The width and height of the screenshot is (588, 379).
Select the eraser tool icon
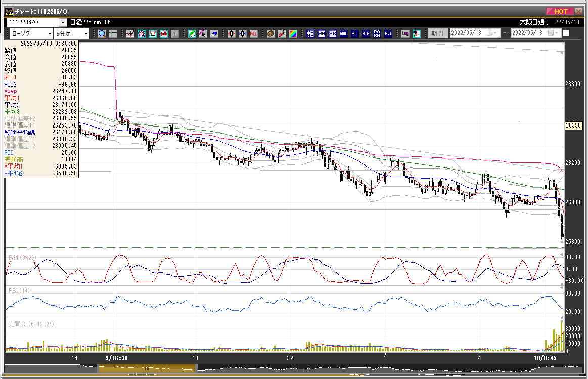(x=214, y=34)
